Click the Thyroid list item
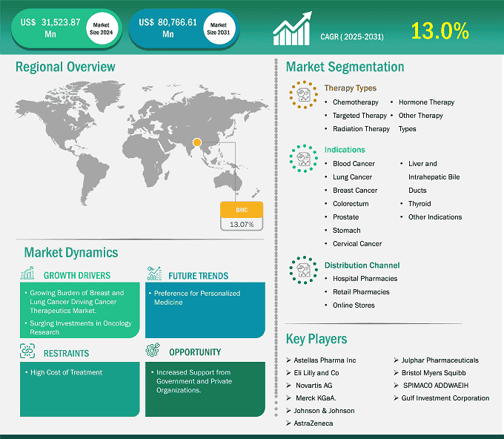Viewport: 504px width, 439px height. pyautogui.click(x=420, y=204)
